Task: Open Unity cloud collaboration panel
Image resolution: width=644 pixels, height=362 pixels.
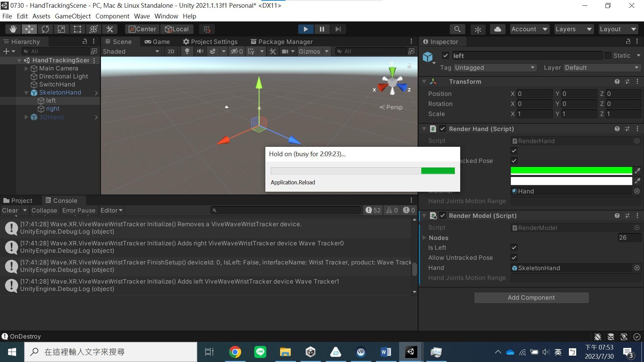Action: [x=497, y=29]
